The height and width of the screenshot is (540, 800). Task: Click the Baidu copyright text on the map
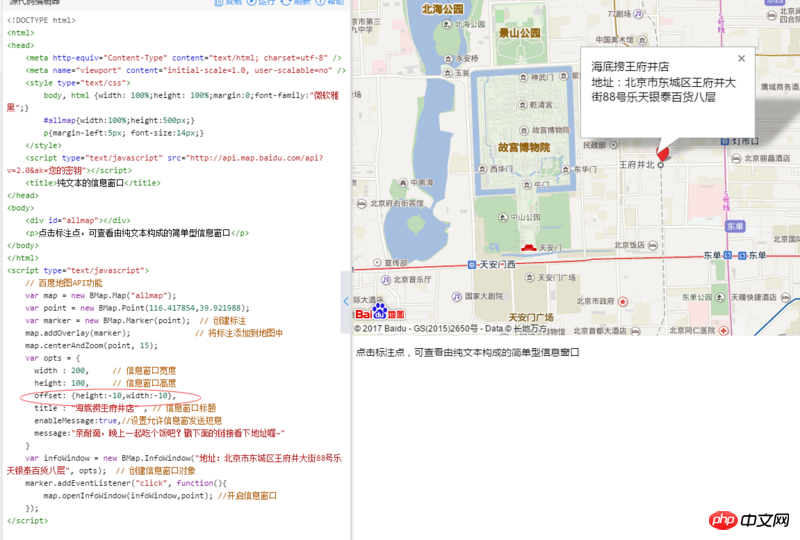pos(451,329)
